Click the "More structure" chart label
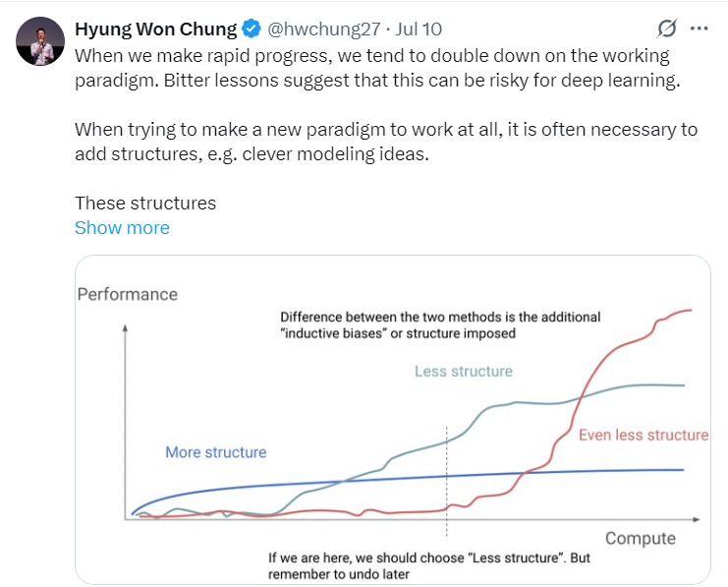Image resolution: width=728 pixels, height=587 pixels. tap(215, 452)
